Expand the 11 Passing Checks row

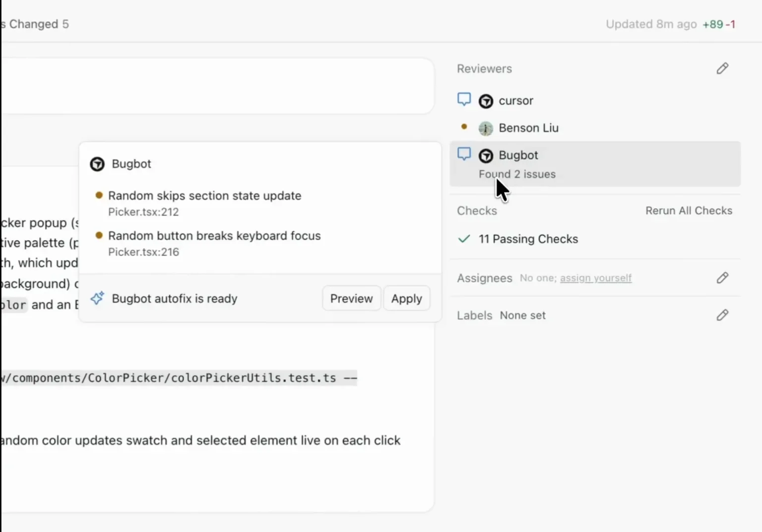pyautogui.click(x=595, y=239)
